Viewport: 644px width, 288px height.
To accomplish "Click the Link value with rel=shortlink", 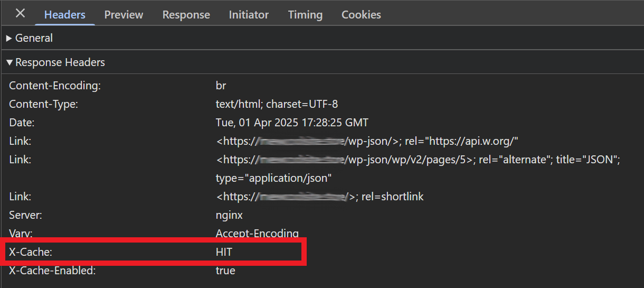I will coord(319,197).
